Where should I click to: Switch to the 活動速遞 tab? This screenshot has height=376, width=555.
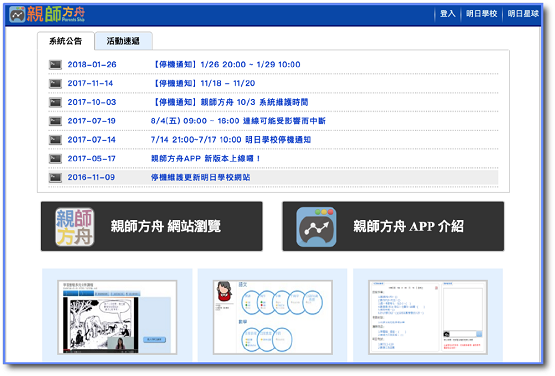pyautogui.click(x=123, y=41)
